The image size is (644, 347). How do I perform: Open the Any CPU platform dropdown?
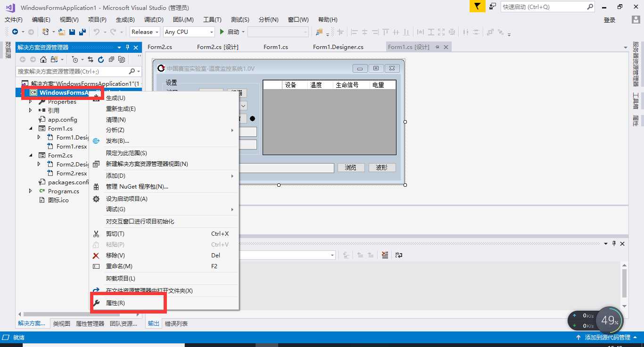pyautogui.click(x=212, y=32)
